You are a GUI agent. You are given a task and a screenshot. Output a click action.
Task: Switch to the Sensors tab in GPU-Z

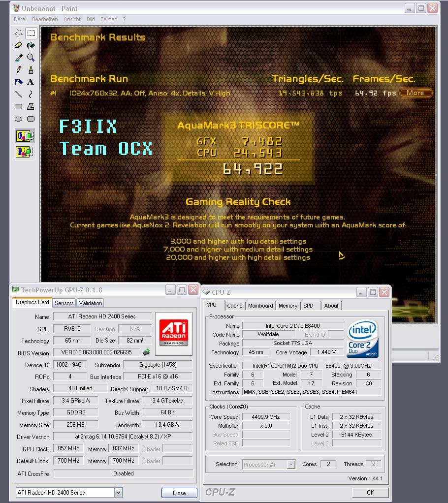point(64,303)
